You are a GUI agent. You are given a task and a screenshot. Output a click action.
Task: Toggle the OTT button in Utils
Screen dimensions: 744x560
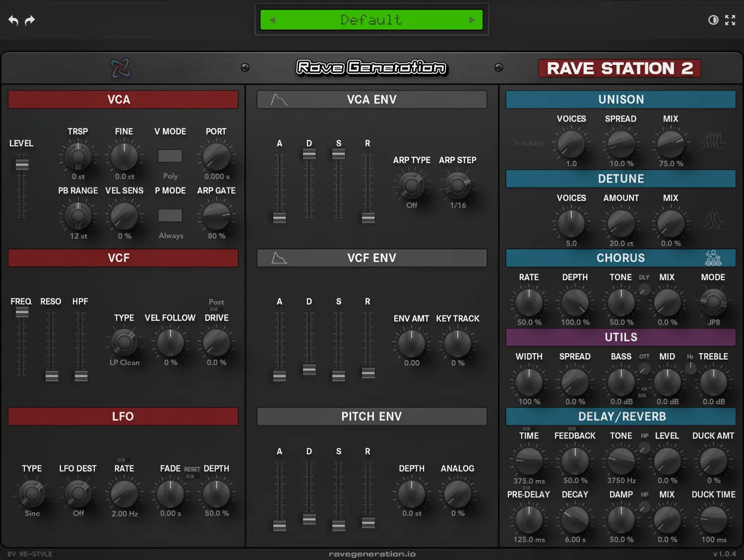[x=644, y=369]
